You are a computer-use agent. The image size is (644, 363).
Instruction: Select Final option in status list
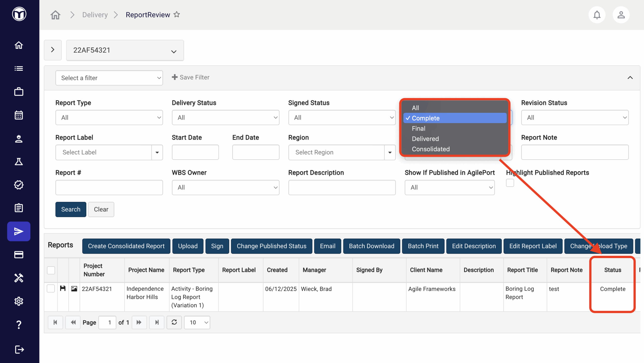coord(418,128)
